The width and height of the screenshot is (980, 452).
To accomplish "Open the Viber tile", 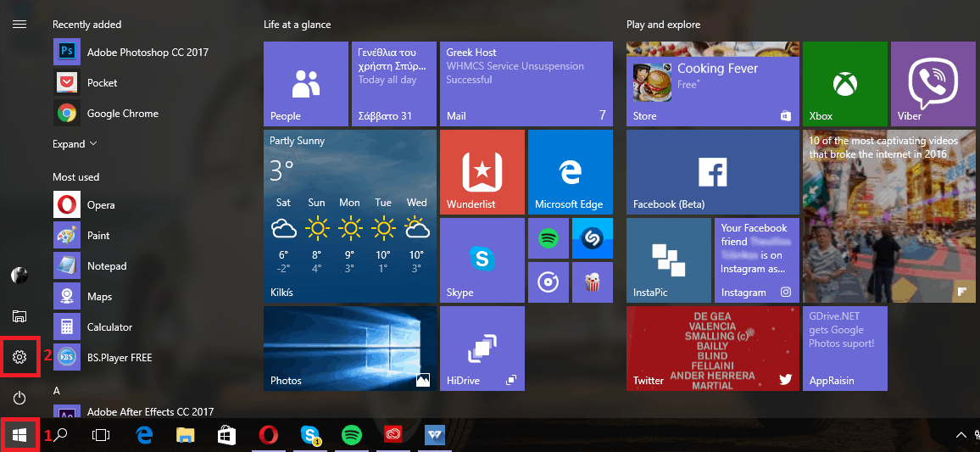I will (933, 84).
